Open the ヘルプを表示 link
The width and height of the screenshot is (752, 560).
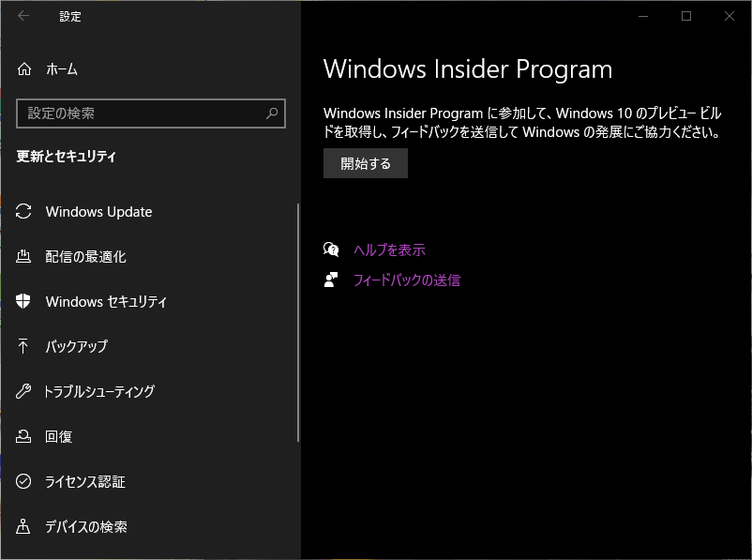coord(389,250)
